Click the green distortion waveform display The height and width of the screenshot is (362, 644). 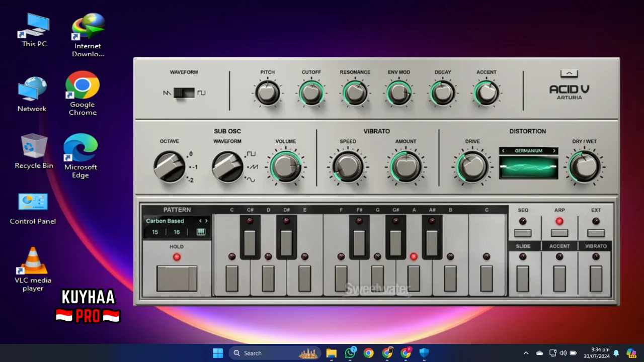[x=528, y=167]
